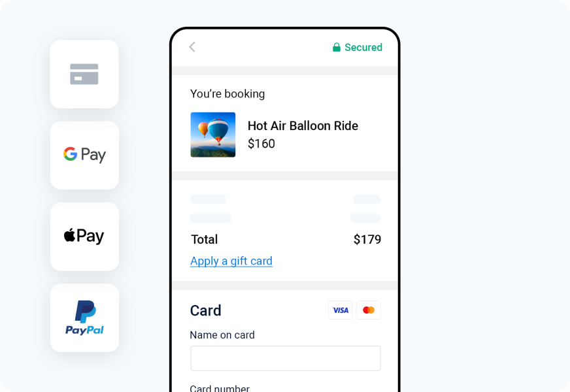Click the Visa card logo

point(341,310)
